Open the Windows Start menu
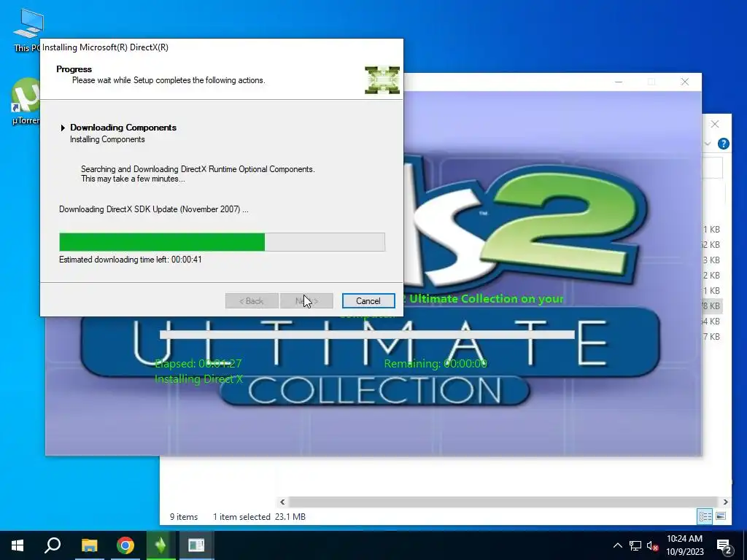Image resolution: width=747 pixels, height=560 pixels. coord(18,545)
